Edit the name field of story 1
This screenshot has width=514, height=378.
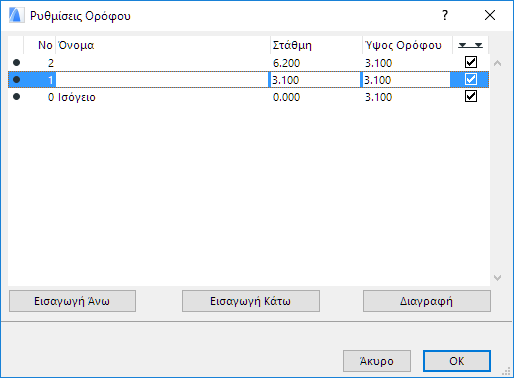(162, 80)
